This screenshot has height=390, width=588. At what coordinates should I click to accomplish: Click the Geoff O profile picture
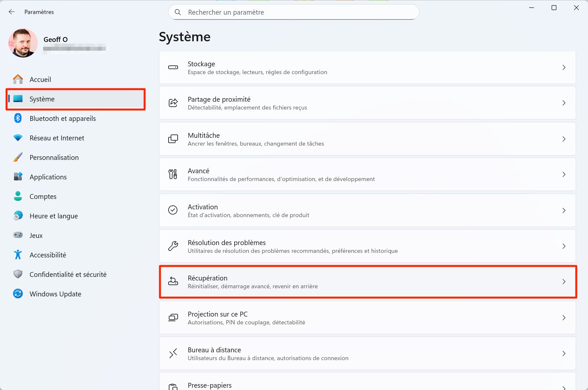23,43
